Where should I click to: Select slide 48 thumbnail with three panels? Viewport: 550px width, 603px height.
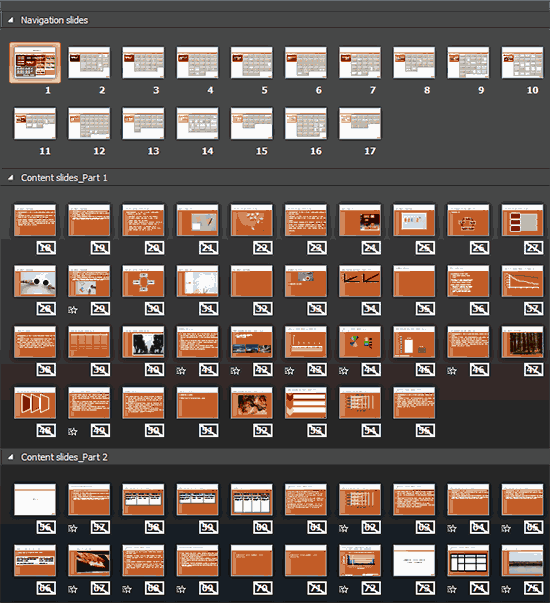pyautogui.click(x=35, y=403)
